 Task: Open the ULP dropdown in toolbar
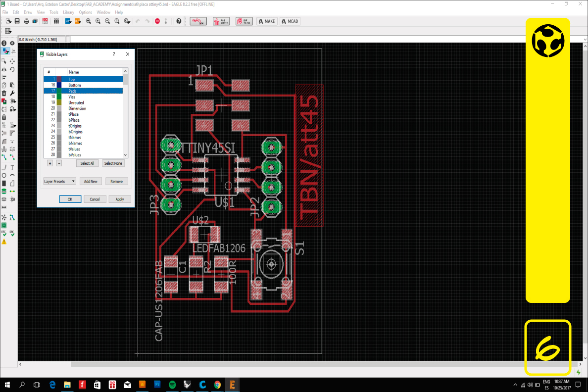pos(78,21)
